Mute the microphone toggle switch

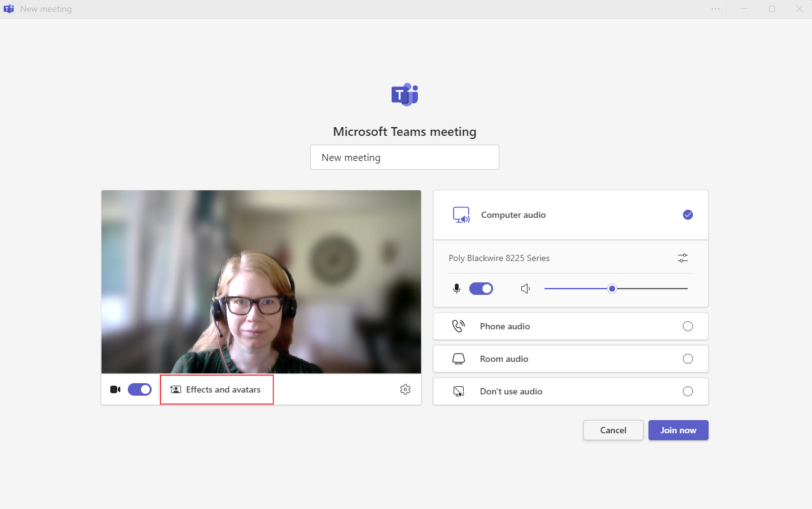pyautogui.click(x=481, y=289)
